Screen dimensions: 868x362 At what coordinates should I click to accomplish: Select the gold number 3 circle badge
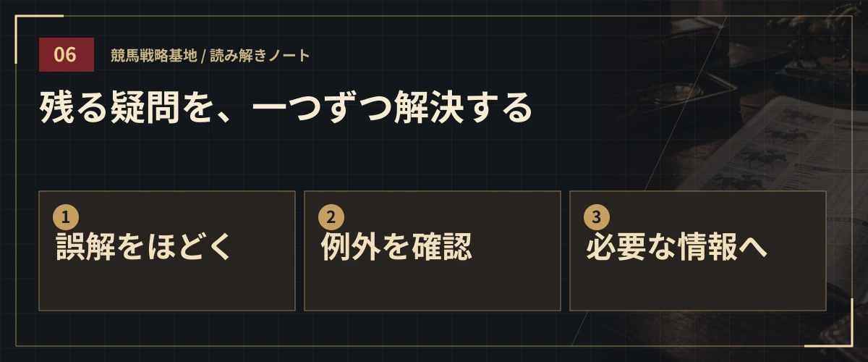pyautogui.click(x=597, y=216)
